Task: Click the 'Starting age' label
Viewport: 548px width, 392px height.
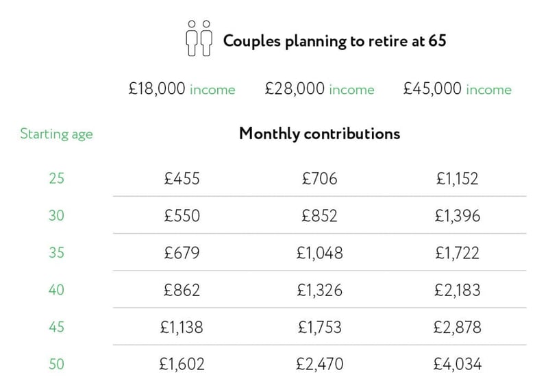Action: click(56, 134)
